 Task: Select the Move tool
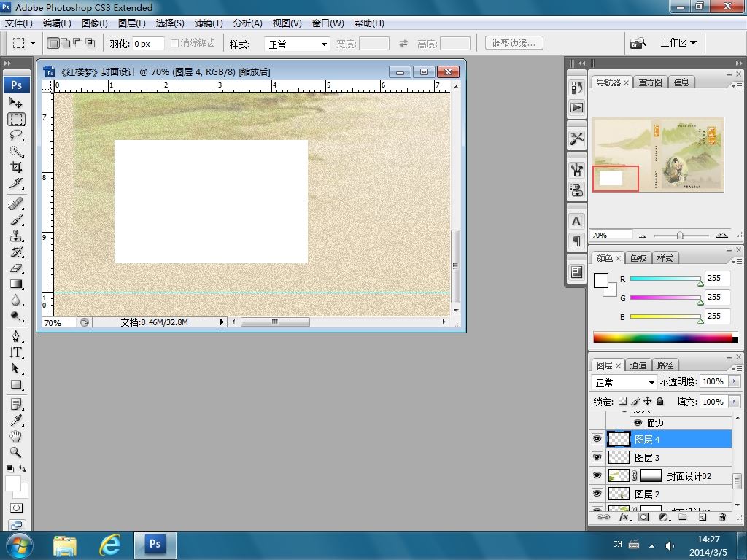(16, 104)
